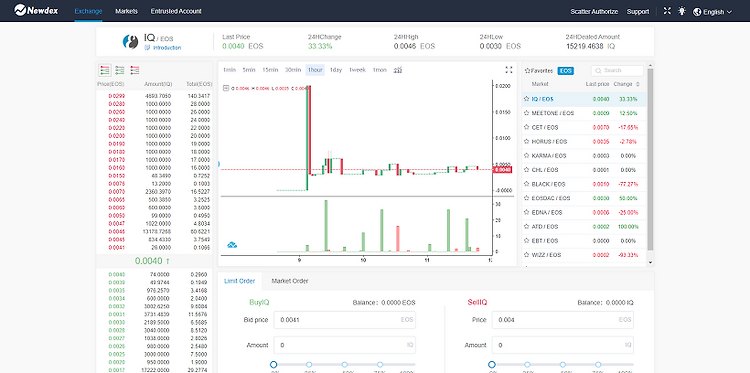Click the BuyIQ Amount input field
Screen dimensions: 750x373
point(344,345)
